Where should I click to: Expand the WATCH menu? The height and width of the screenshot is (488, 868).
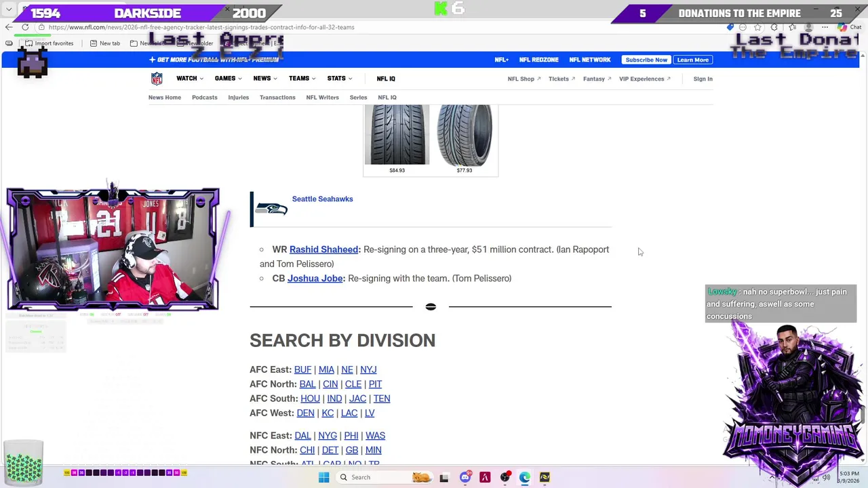coord(190,79)
